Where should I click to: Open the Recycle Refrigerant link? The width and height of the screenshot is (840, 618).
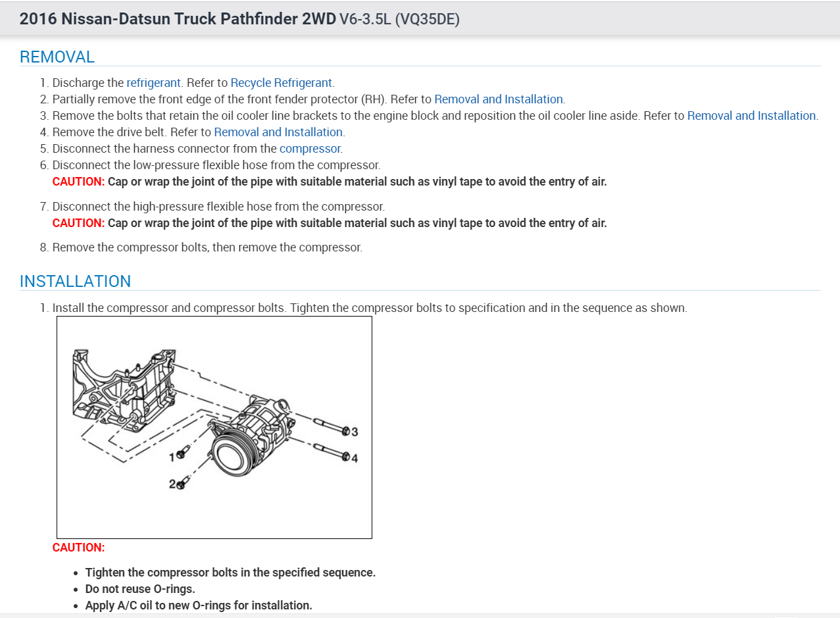281,83
